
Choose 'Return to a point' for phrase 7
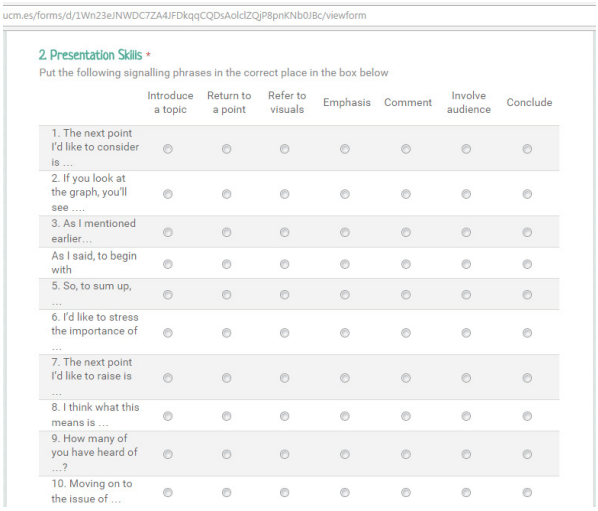pos(227,378)
